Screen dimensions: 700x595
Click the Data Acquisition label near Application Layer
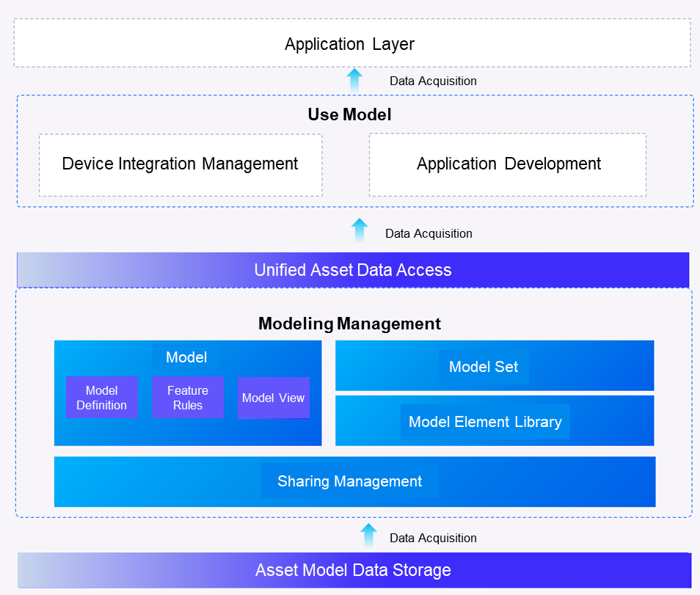433,81
